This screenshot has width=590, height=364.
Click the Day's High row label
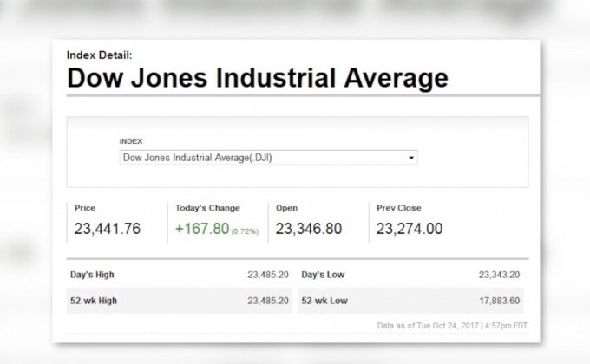coord(92,275)
